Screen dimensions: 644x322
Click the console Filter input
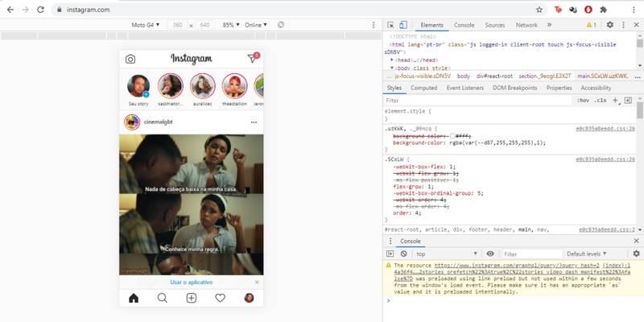click(532, 254)
